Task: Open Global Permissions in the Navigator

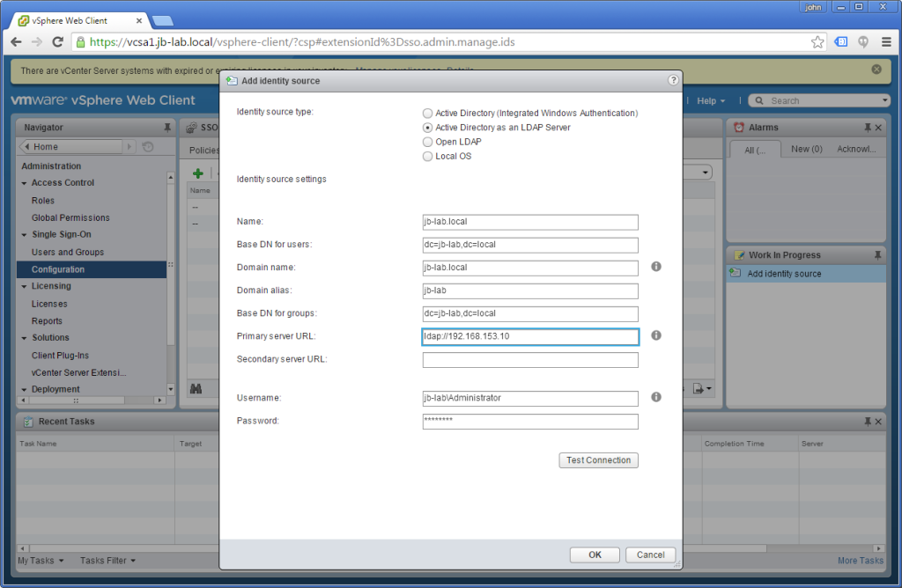Action: click(x=70, y=217)
